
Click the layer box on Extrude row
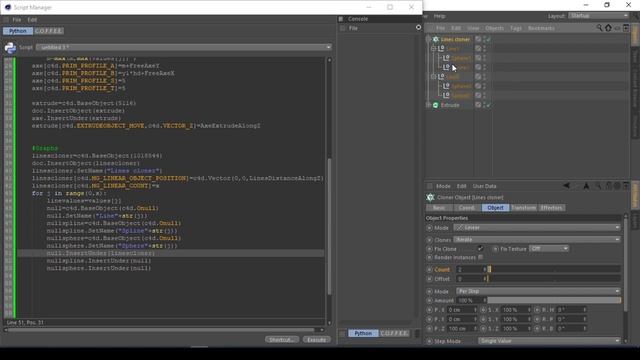point(478,105)
